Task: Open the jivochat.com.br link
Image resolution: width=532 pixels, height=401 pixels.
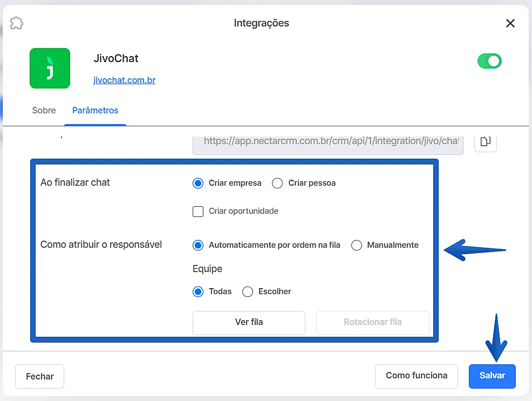Action: [125, 80]
